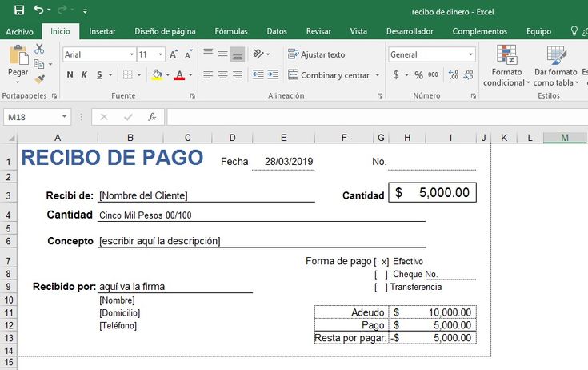The image size is (588, 370).
Task: Open Número dialog launcher
Action: (x=474, y=96)
